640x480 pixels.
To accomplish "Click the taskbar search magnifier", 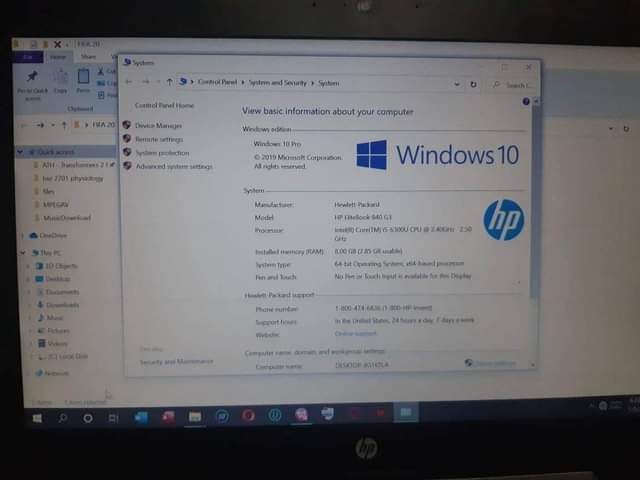I will point(62,418).
